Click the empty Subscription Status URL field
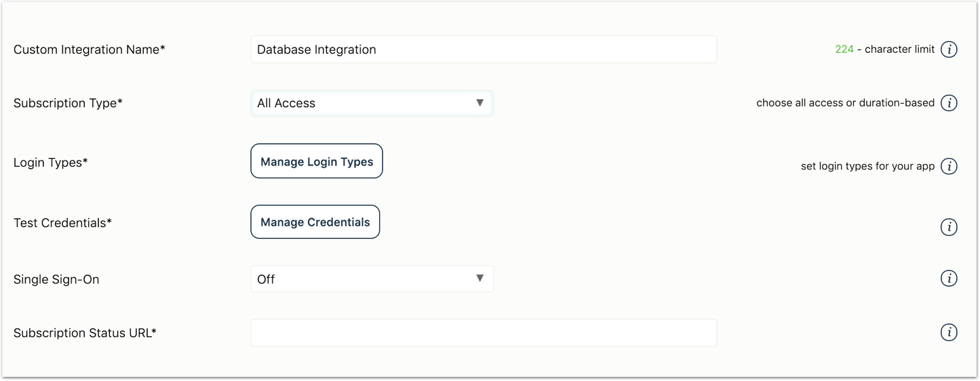 coord(484,333)
